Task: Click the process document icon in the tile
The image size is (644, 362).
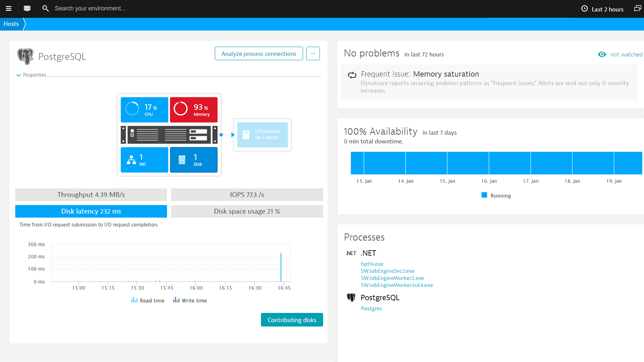Action: click(x=246, y=135)
